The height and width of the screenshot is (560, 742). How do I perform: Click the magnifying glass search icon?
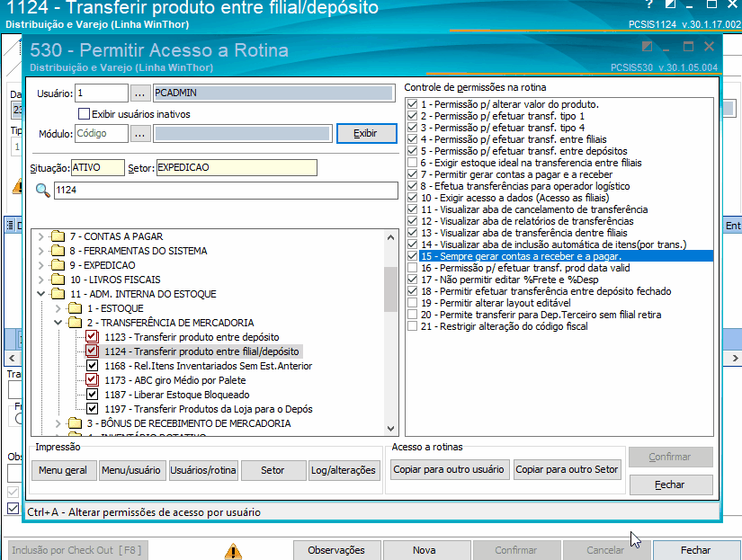(x=42, y=191)
